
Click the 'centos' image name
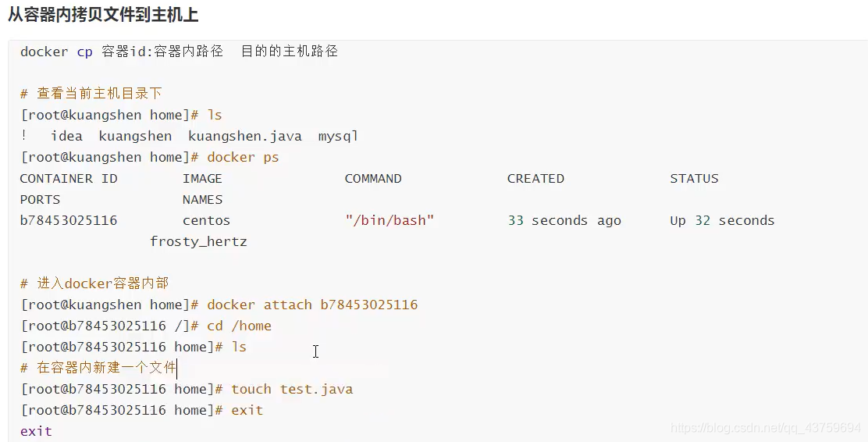click(207, 220)
